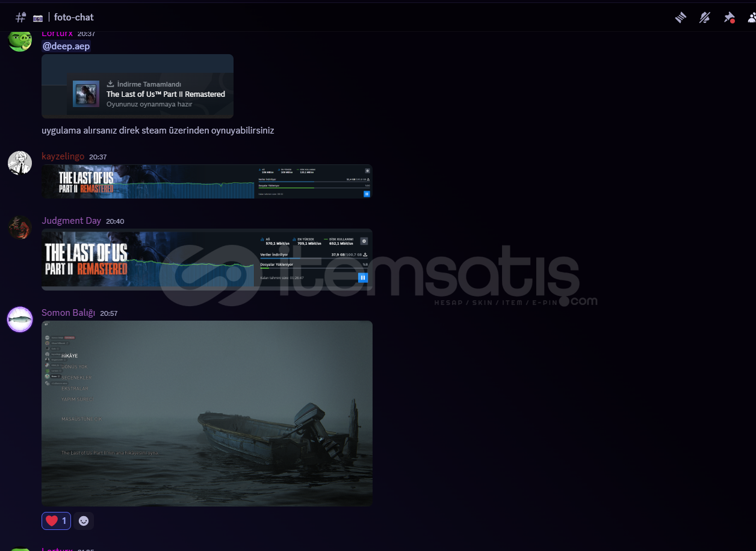This screenshot has width=756, height=551.
Task: Open kayzelingo's download progress image
Action: (207, 182)
